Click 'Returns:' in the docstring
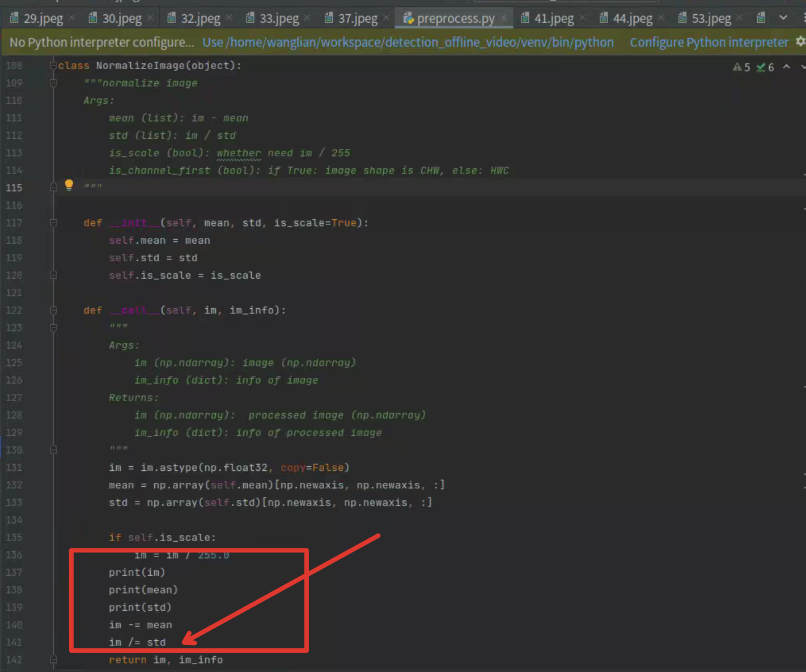 pos(134,398)
